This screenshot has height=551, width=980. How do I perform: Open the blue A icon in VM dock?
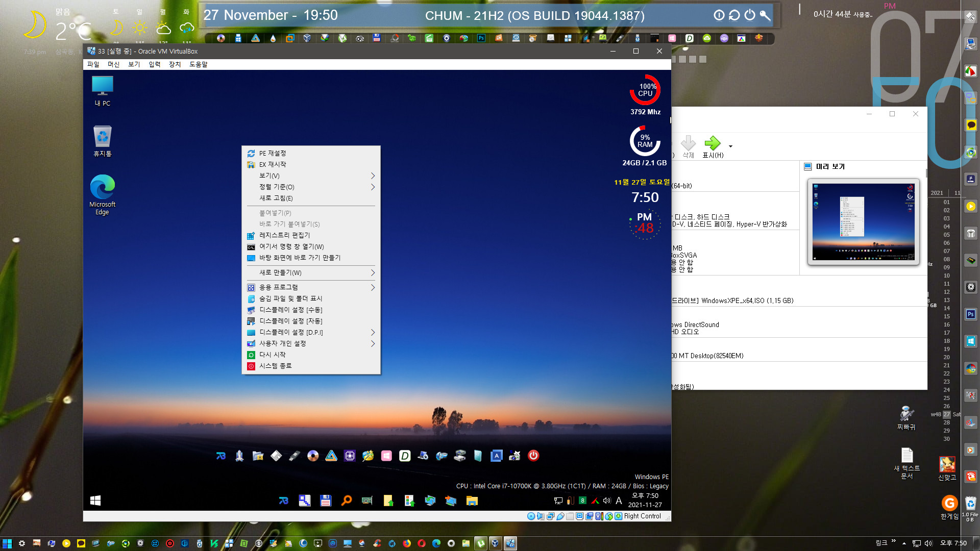(x=497, y=456)
